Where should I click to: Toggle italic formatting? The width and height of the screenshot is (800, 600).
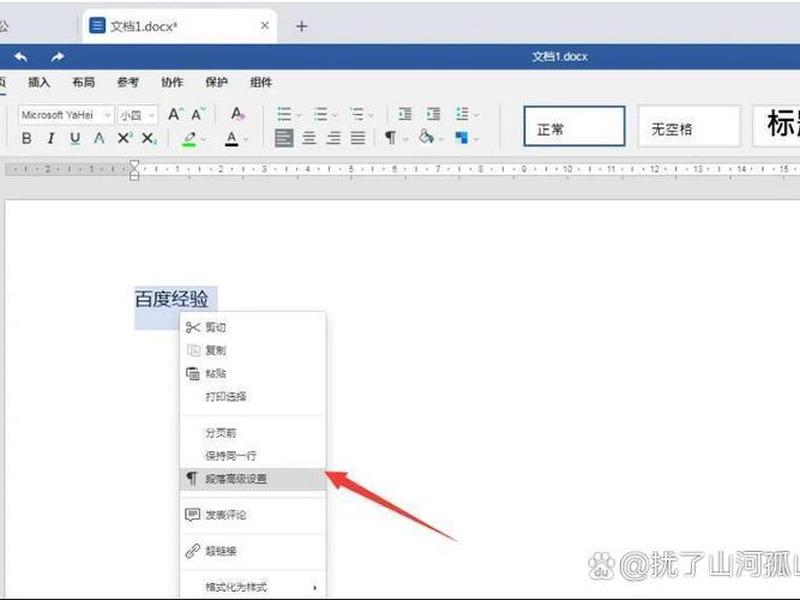click(51, 138)
